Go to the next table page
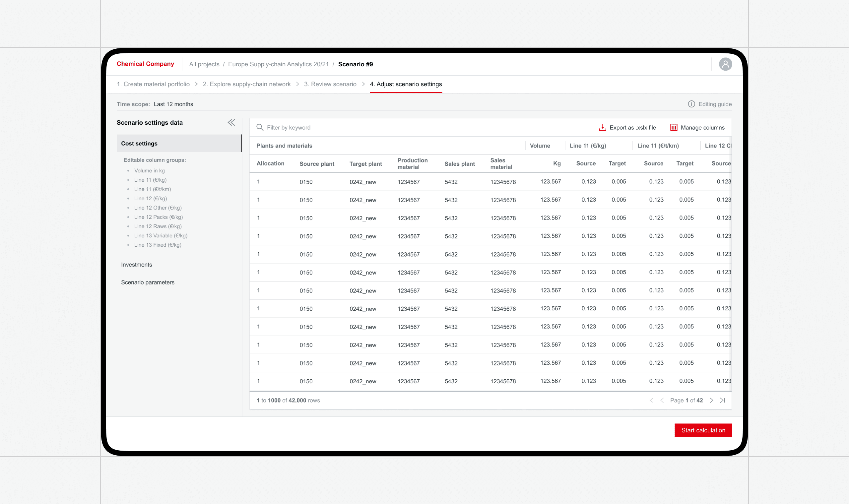849x504 pixels. point(711,401)
